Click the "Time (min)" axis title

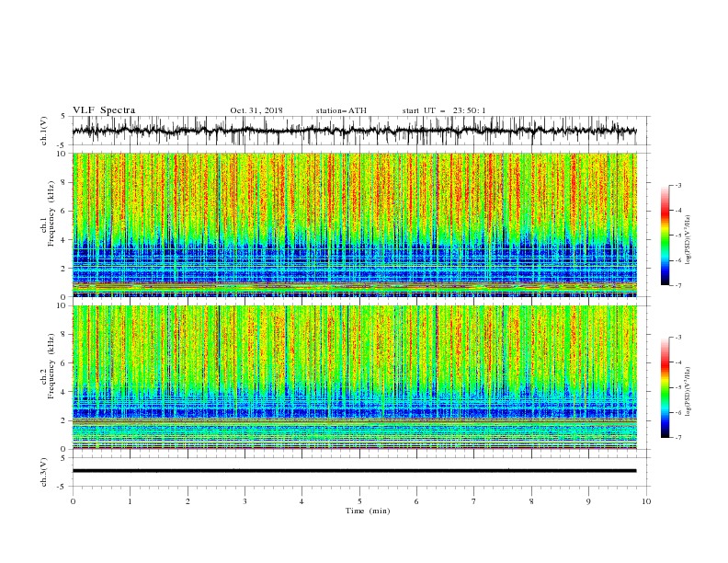pyautogui.click(x=368, y=511)
